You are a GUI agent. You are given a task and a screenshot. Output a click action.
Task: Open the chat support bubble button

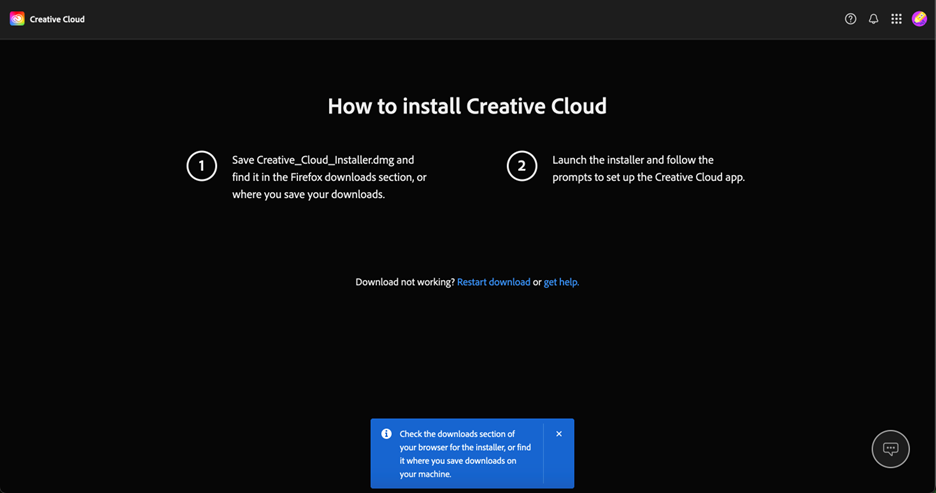click(891, 449)
